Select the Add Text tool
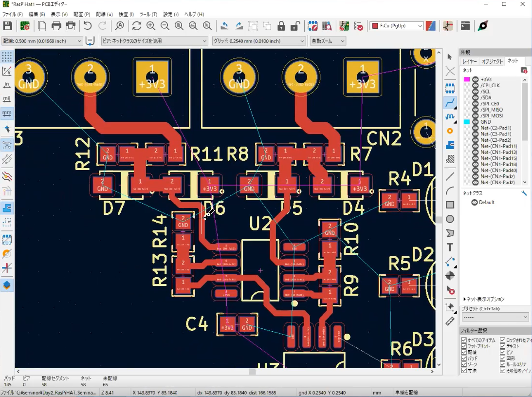This screenshot has height=397, width=532. click(x=450, y=247)
